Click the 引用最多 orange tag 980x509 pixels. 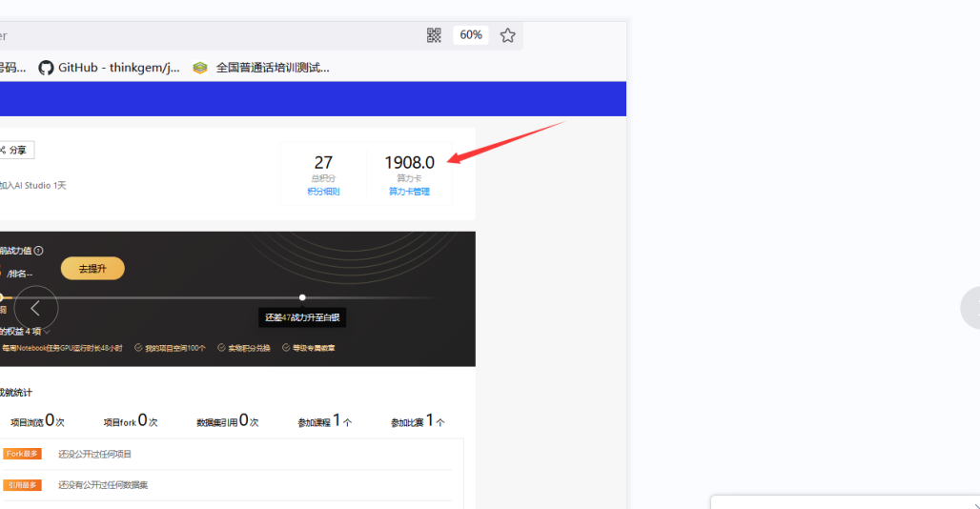(x=22, y=485)
